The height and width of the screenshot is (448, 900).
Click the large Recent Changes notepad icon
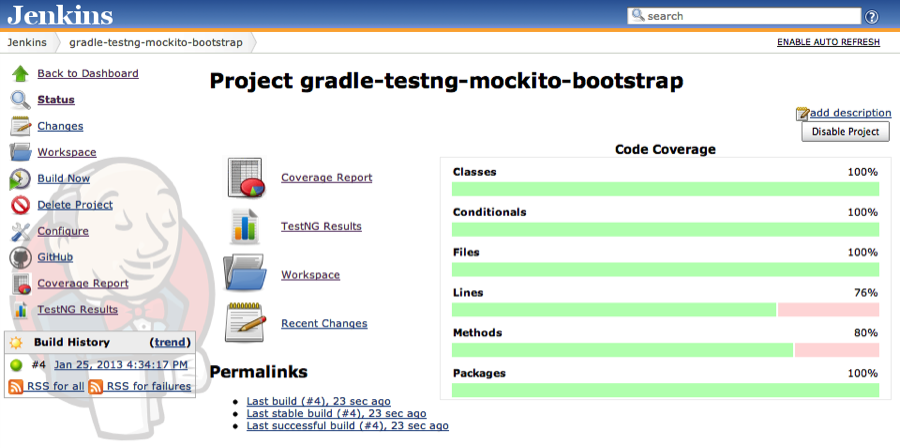246,323
